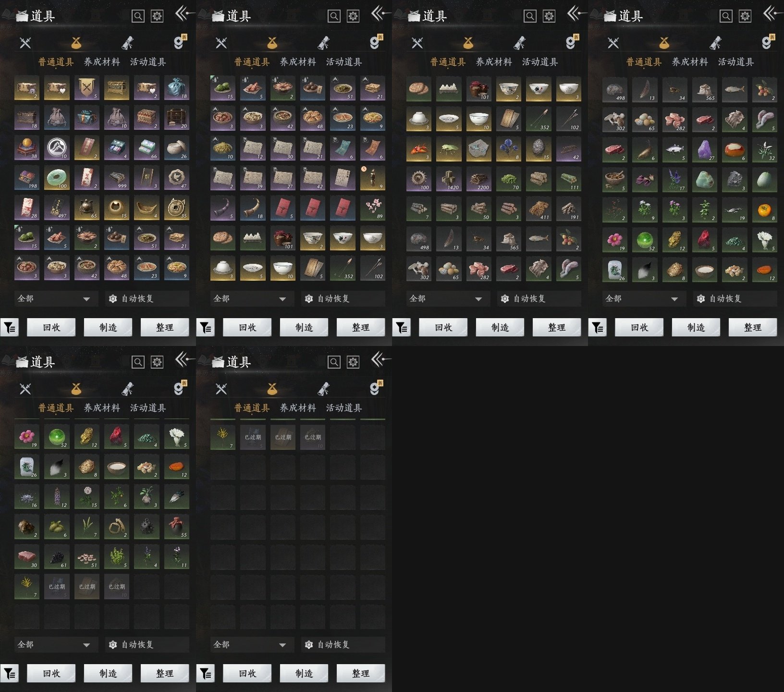Click 整理 button in panel with red pouch 55
Viewport: 784px width, 692px height.
165,673
